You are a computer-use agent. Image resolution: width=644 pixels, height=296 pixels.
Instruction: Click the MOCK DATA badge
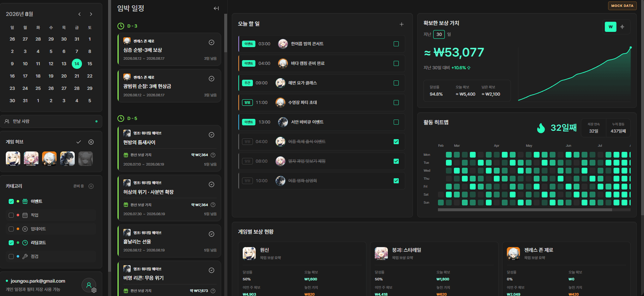pos(622,6)
